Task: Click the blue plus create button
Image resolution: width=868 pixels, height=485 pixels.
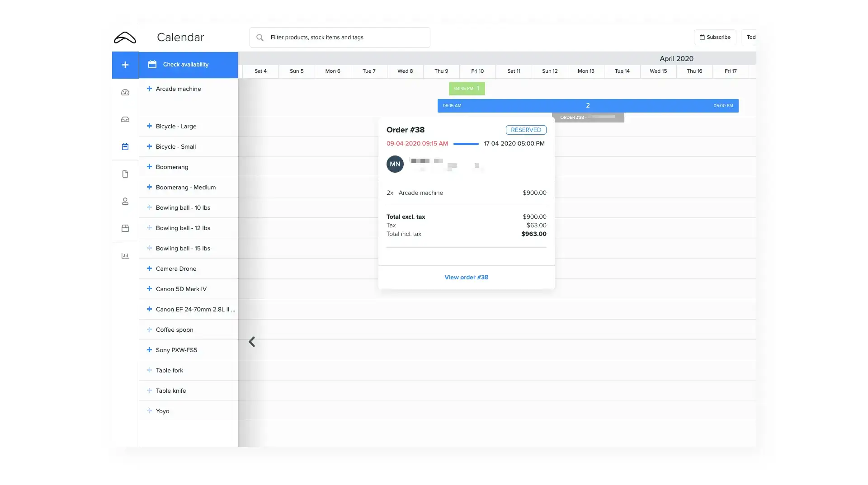Action: (125, 65)
